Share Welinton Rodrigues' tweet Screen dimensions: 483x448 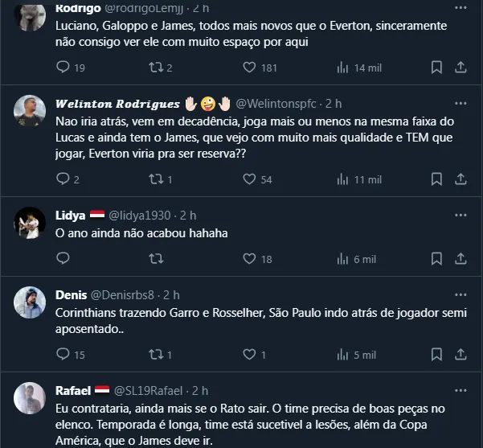461,179
